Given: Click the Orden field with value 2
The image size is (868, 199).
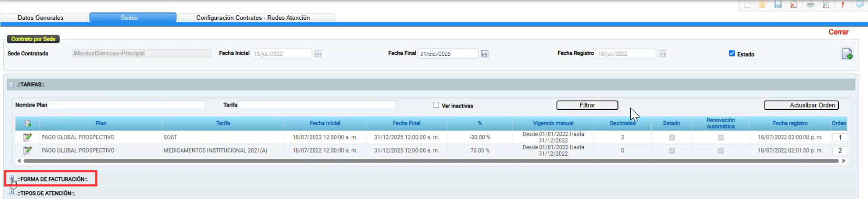Looking at the screenshot, I should pyautogui.click(x=840, y=150).
